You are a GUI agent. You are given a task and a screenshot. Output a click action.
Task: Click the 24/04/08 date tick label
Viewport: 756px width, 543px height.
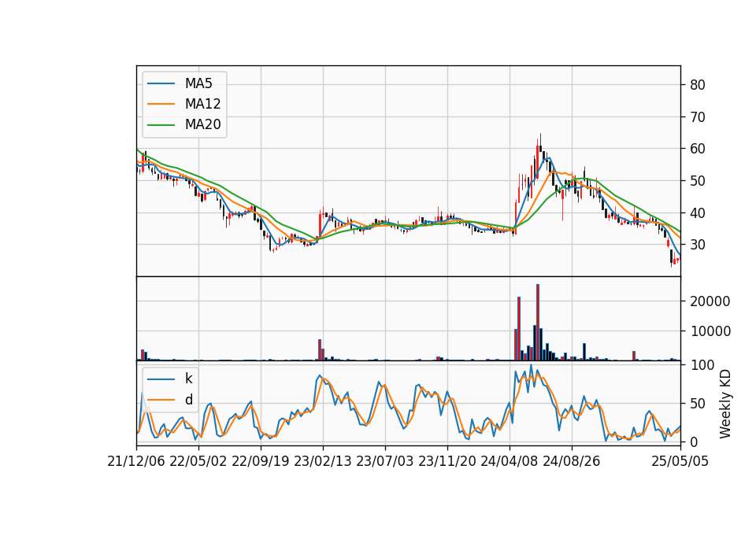tap(510, 461)
